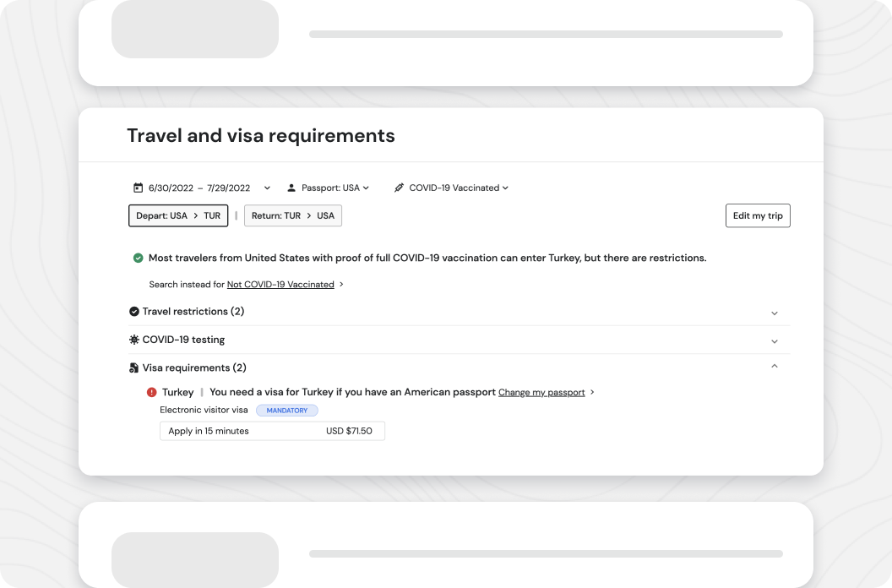Click the Visa requirements document icon
Viewport: 892px width, 588px height.
133,368
